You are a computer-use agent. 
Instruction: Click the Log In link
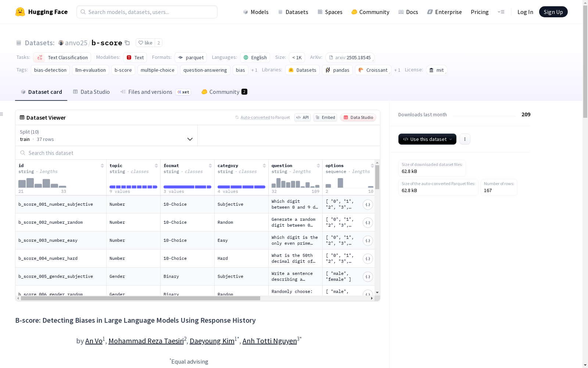(x=525, y=12)
